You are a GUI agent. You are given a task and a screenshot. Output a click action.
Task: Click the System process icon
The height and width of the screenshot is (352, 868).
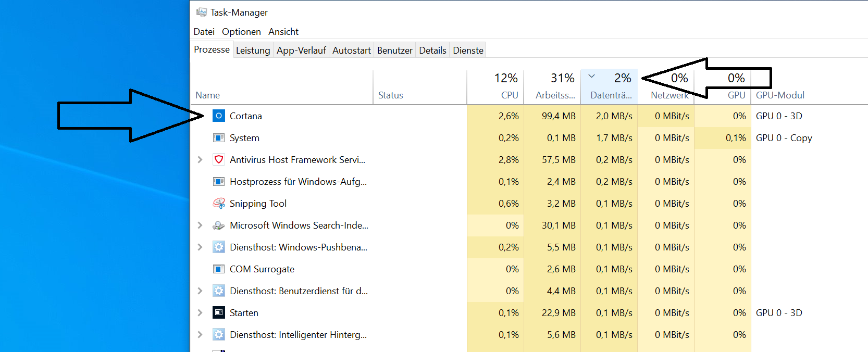point(219,138)
